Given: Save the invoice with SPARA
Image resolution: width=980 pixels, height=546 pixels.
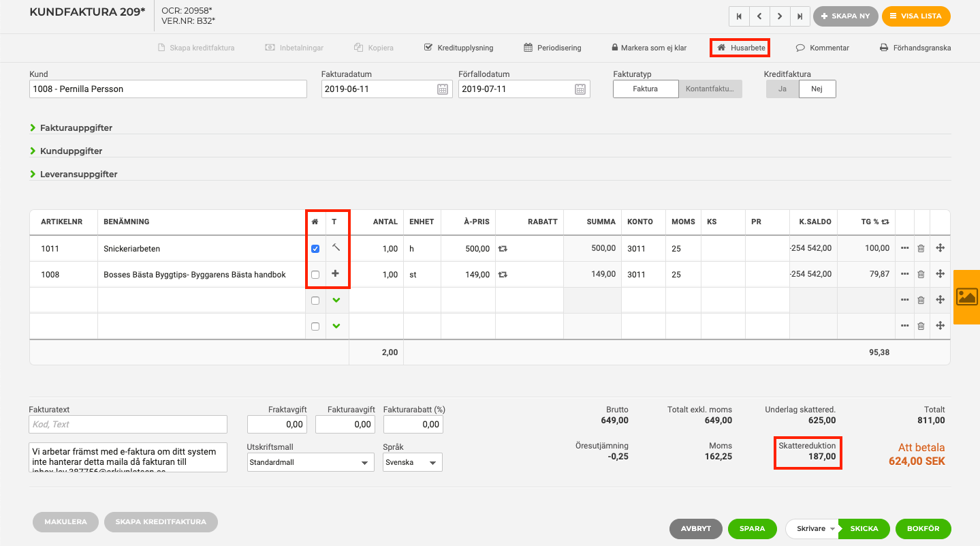Looking at the screenshot, I should pos(753,528).
